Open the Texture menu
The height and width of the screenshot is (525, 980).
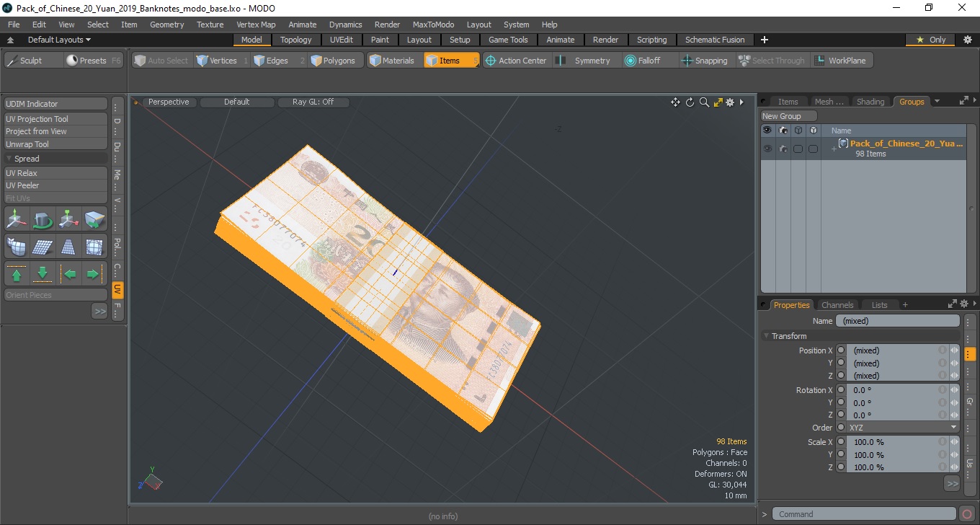click(210, 25)
